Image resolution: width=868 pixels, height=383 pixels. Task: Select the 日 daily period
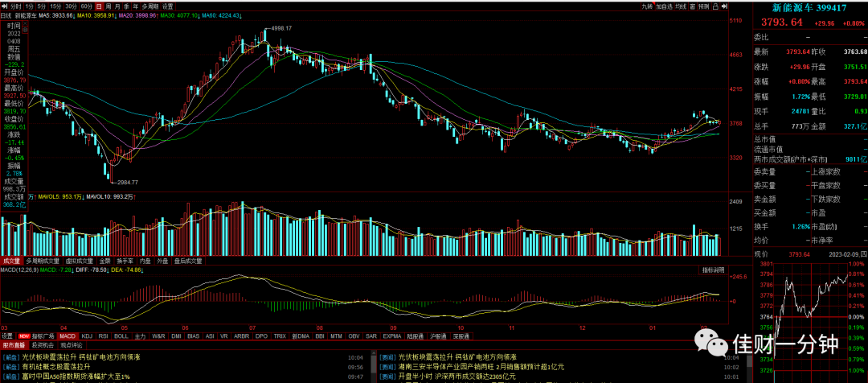(x=100, y=6)
